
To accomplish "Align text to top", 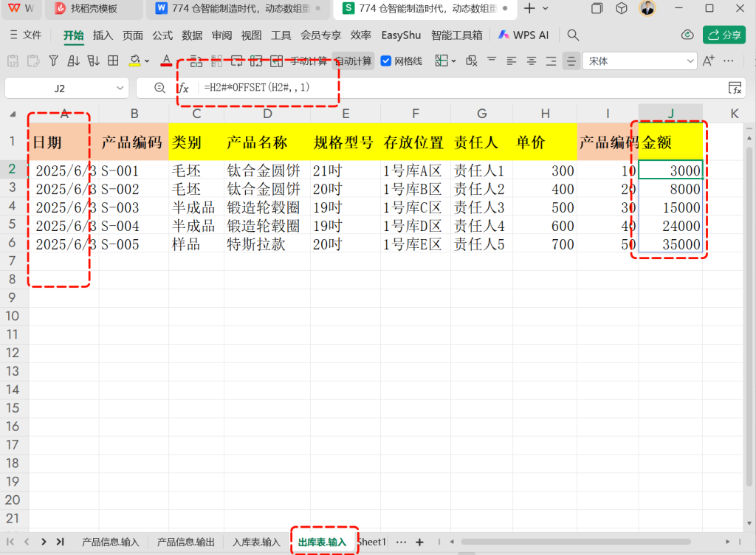I will point(492,61).
